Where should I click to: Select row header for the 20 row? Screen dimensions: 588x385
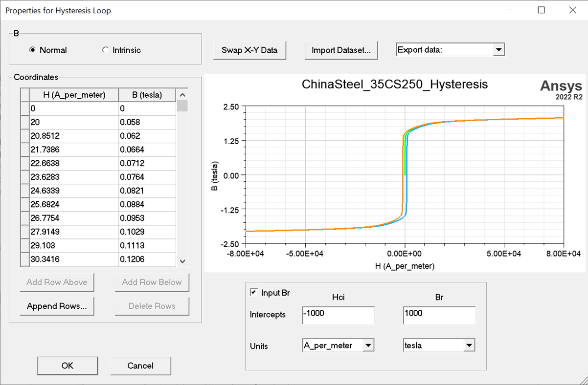pyautogui.click(x=24, y=122)
